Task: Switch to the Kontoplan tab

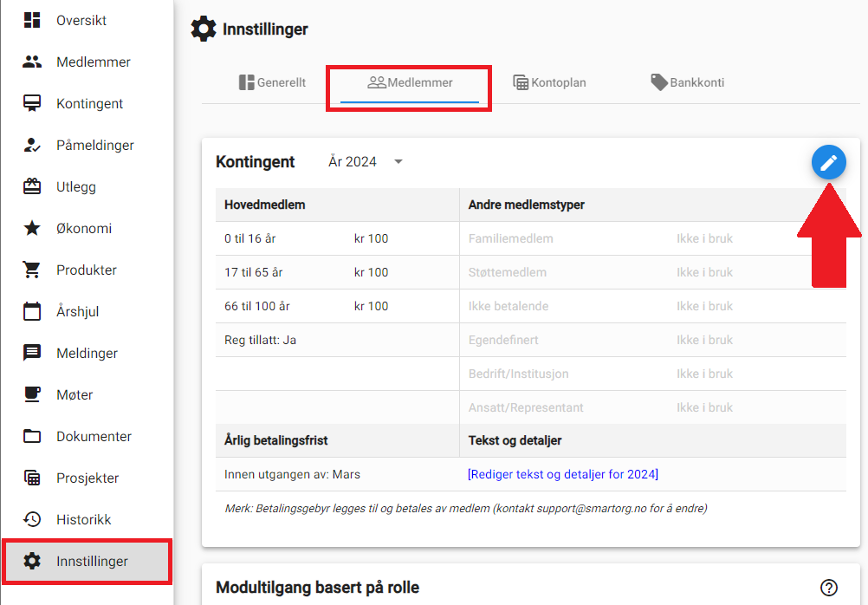Action: 549,82
